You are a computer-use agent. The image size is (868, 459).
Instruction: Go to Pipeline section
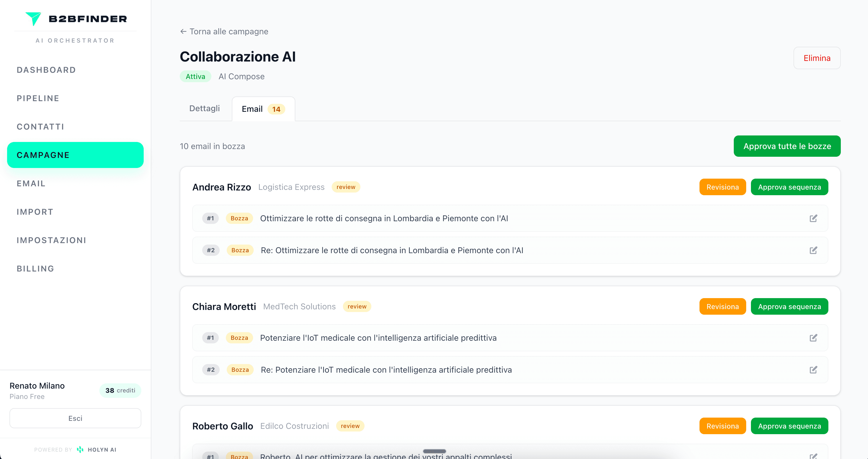pos(38,98)
